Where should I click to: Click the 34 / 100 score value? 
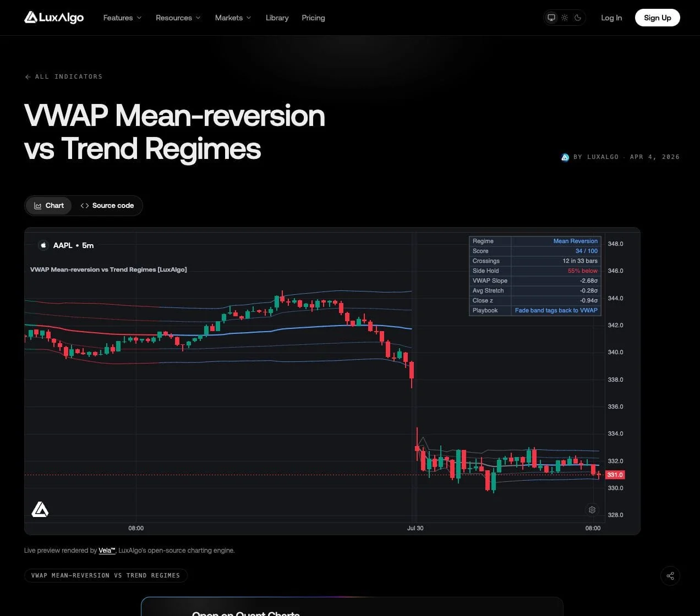coord(586,251)
